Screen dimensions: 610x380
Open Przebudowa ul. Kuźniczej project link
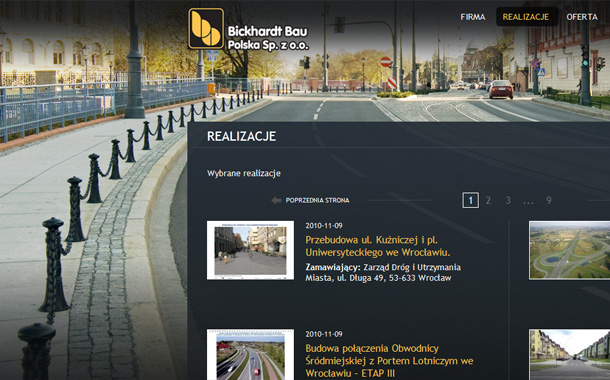tap(377, 246)
